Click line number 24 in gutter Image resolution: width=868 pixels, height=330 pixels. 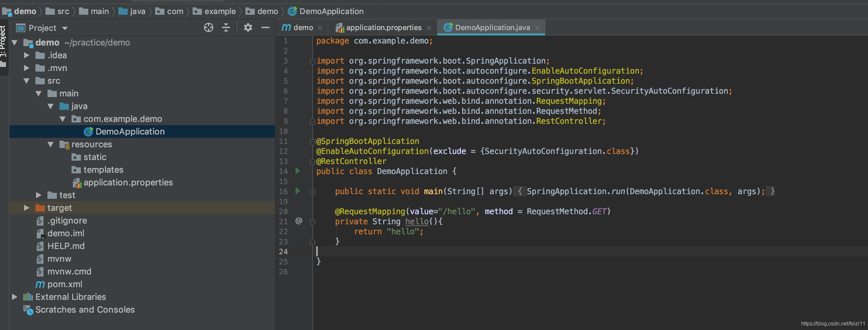283,252
